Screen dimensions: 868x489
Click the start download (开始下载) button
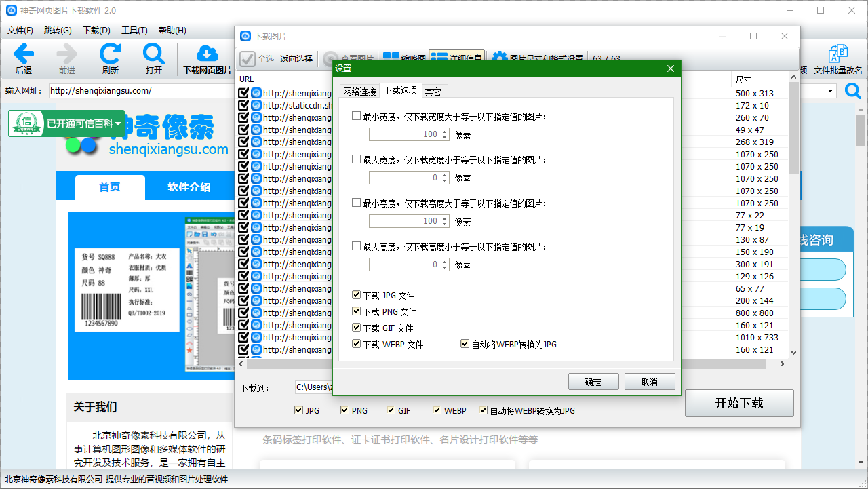point(739,403)
